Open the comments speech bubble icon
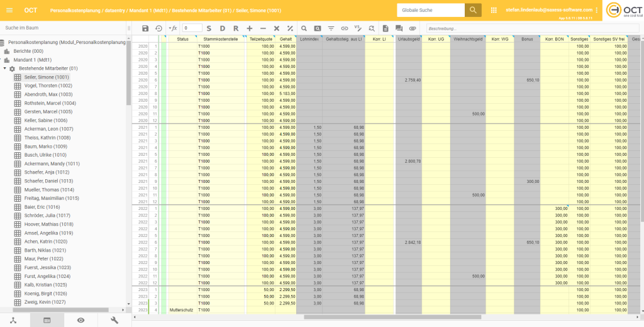Screen dimensions: 644x327 click(399, 28)
